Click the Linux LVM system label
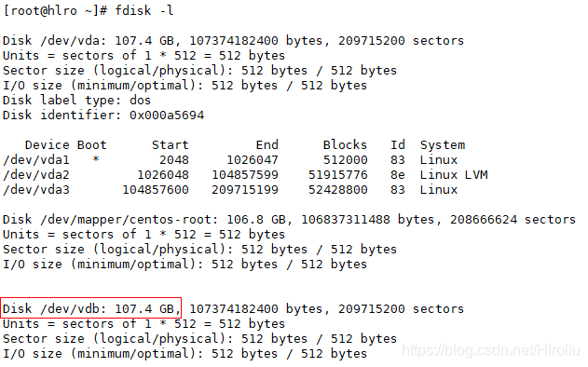The image size is (588, 367). [454, 175]
